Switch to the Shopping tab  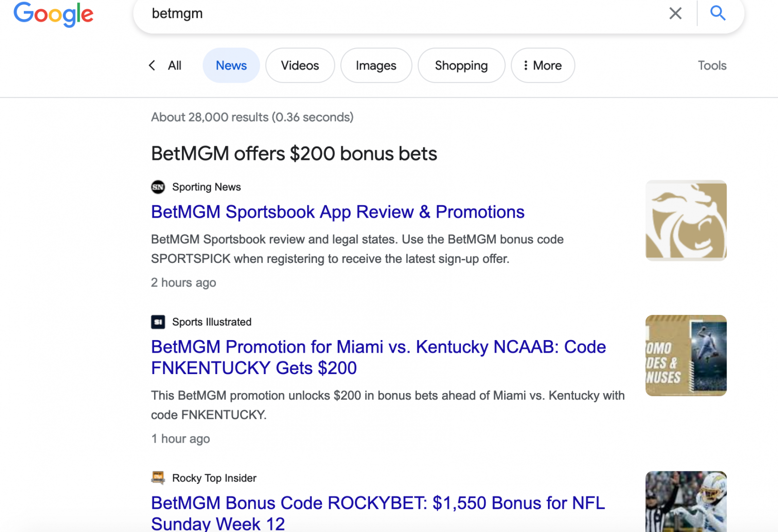[x=461, y=66]
